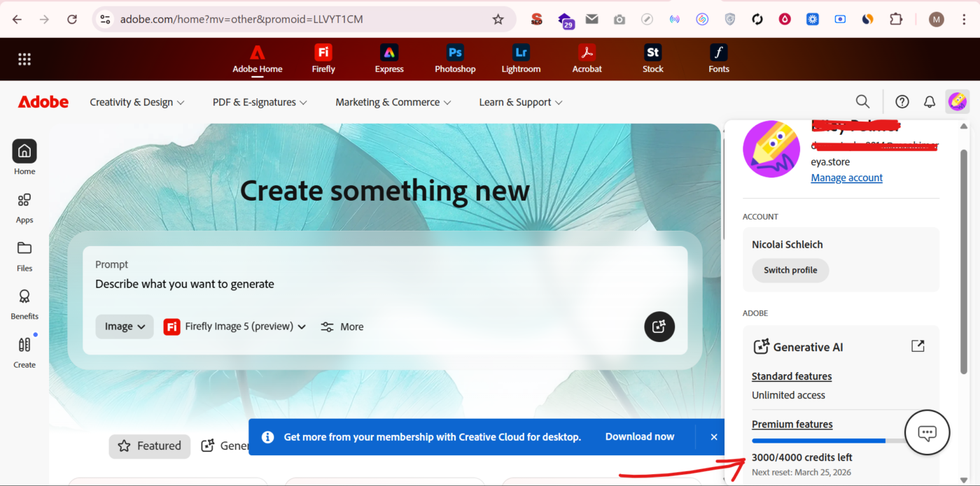Open the Learn & Support menu
Viewport: 980px width, 486px height.
click(x=520, y=101)
